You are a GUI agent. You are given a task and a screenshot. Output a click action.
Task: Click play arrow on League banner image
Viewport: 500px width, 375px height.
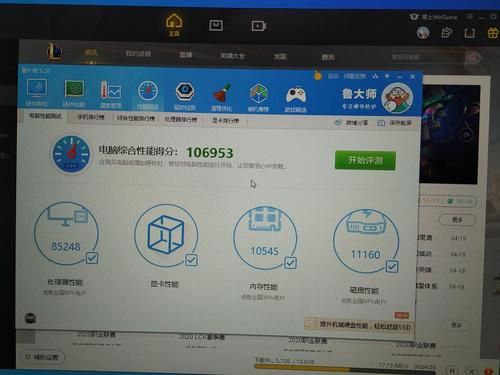467,135
